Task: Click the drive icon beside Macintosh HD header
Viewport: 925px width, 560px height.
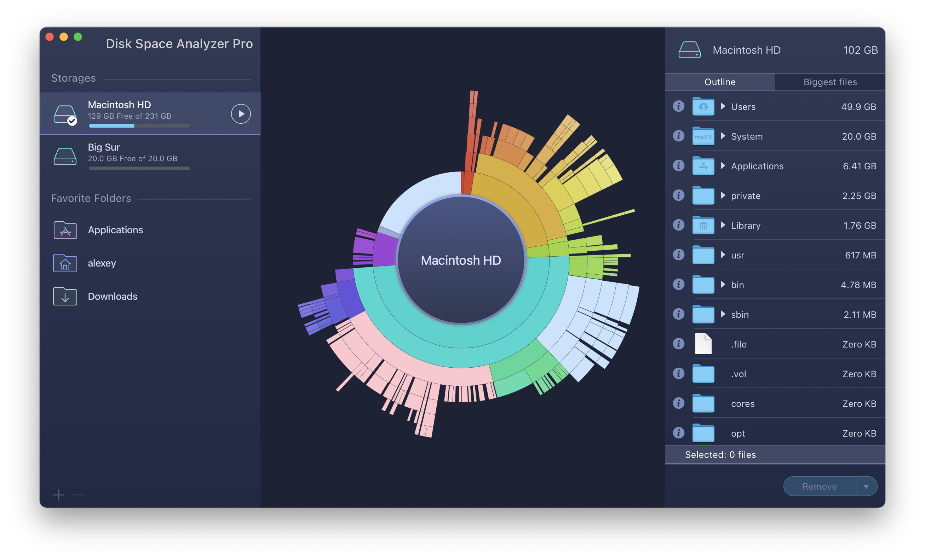Action: pos(689,50)
